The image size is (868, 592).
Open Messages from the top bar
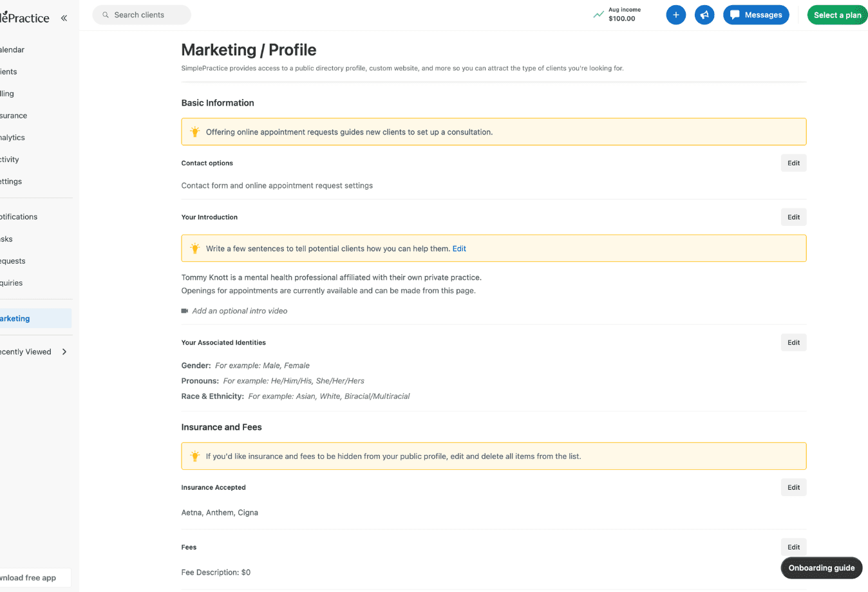756,15
